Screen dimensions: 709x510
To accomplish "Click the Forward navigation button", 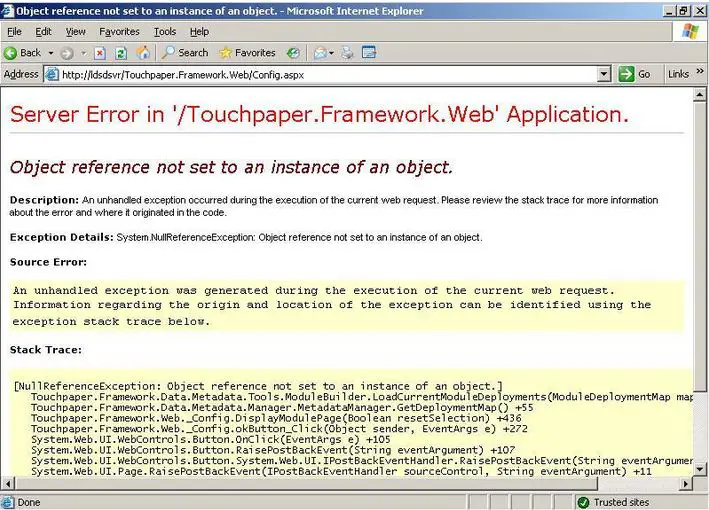I will tap(67, 53).
